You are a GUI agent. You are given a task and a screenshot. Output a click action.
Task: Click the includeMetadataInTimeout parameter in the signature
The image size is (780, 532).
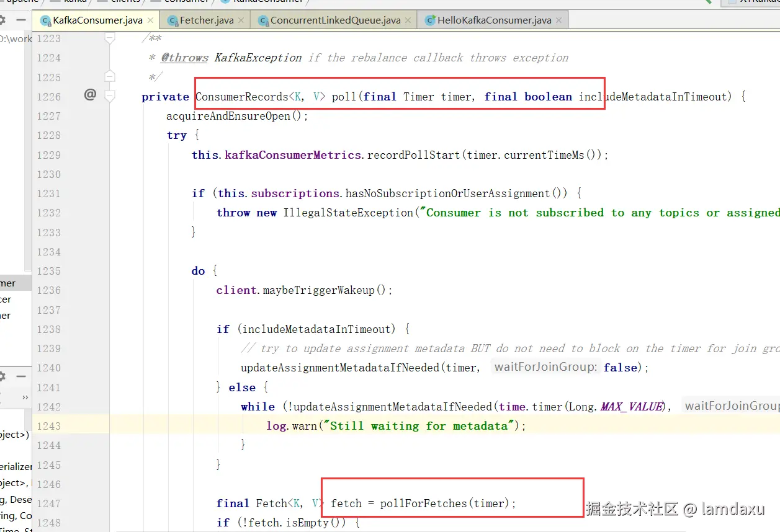click(x=652, y=97)
